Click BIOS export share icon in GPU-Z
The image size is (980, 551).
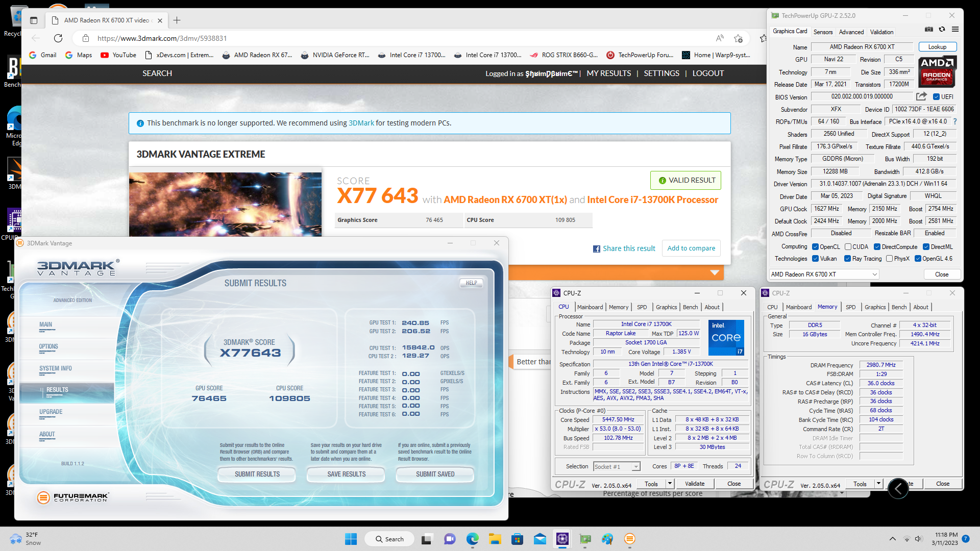click(921, 96)
